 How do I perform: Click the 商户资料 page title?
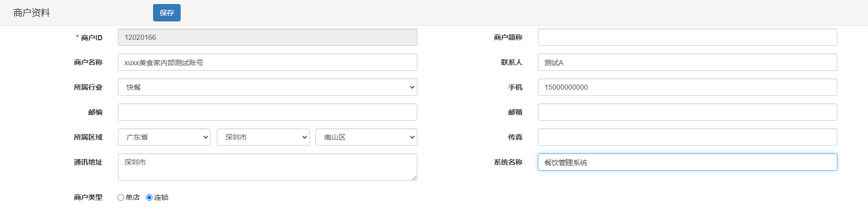(x=32, y=13)
